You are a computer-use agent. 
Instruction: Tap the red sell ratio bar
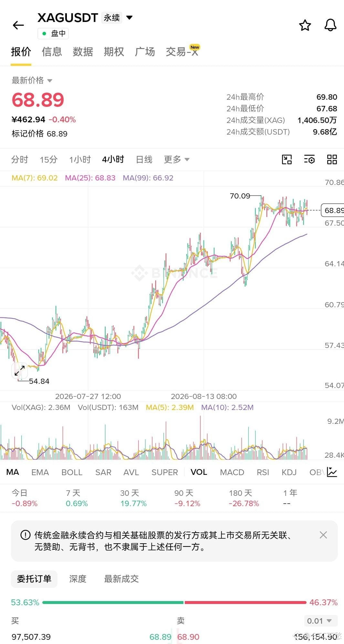245,602
